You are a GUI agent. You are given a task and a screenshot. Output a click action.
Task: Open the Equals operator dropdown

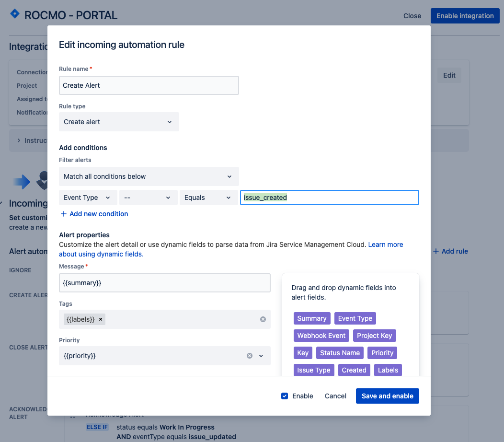(208, 198)
